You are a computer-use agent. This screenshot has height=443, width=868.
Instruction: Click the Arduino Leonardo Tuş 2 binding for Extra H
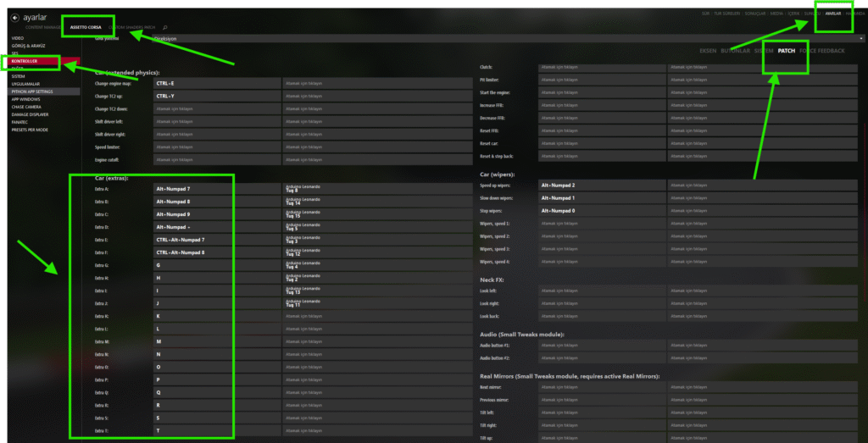377,278
